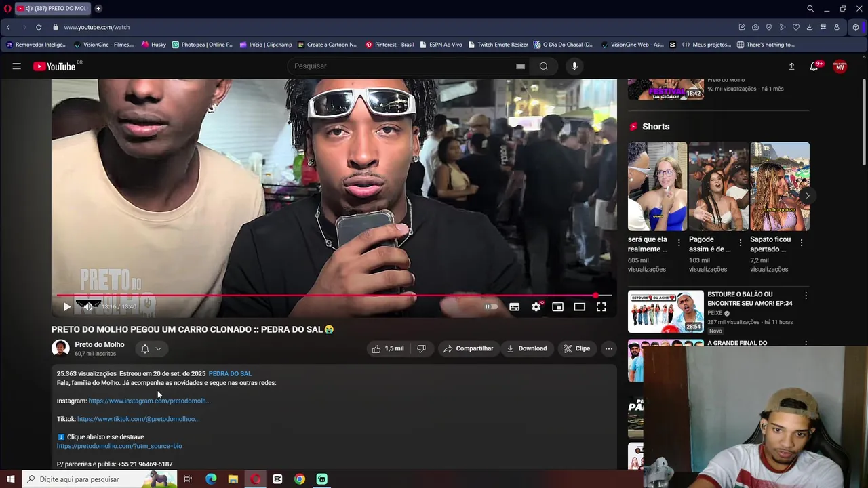Open the YouTube hamburger guide menu

[x=16, y=66]
